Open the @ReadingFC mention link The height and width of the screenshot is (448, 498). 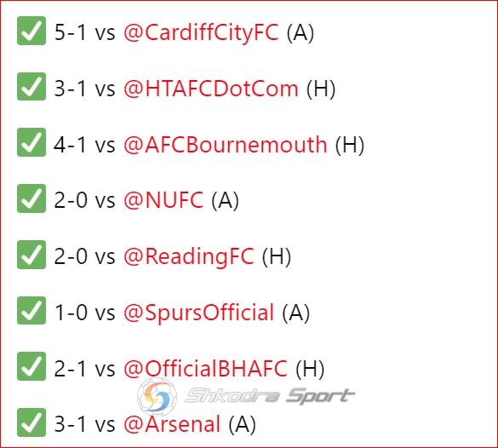point(189,256)
